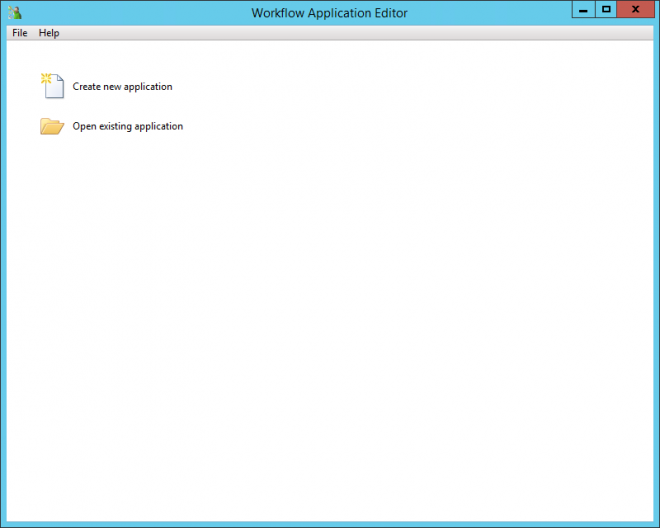The image size is (660, 528).
Task: Open the Help menu
Action: pos(49,33)
